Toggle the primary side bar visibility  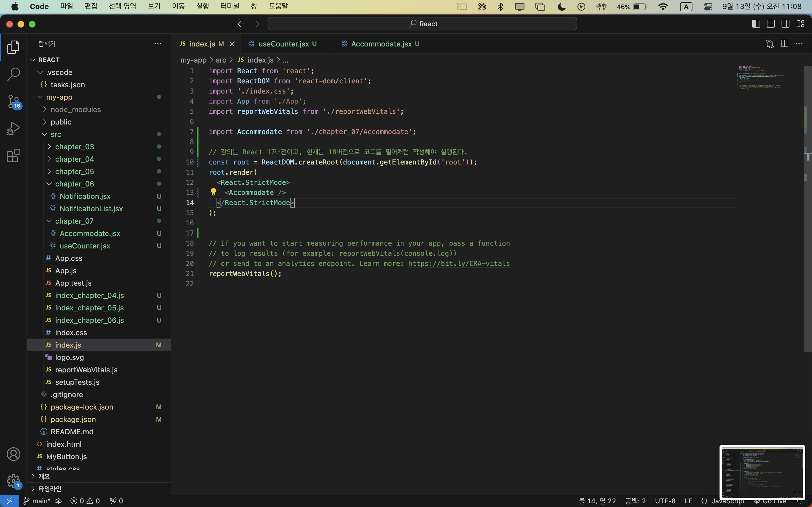(756, 24)
